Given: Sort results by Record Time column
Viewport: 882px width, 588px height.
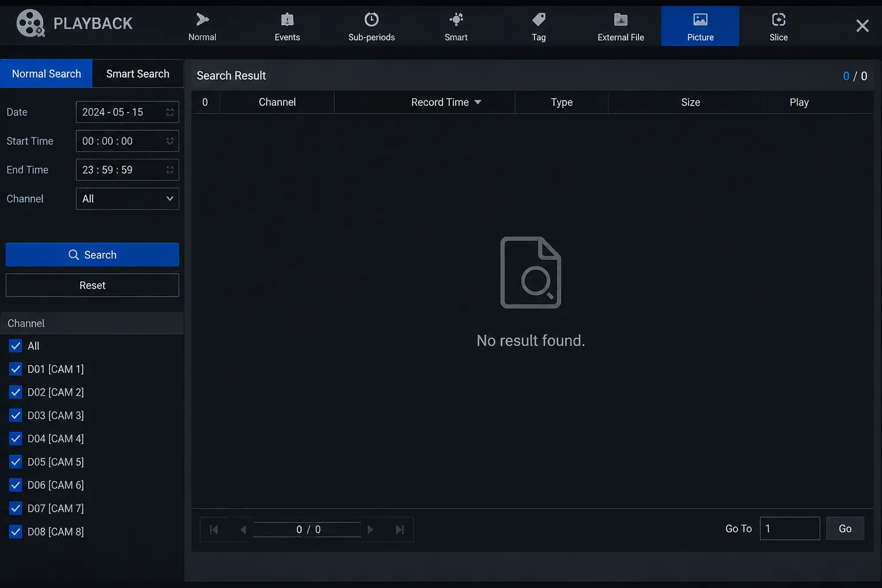Looking at the screenshot, I should [x=446, y=102].
